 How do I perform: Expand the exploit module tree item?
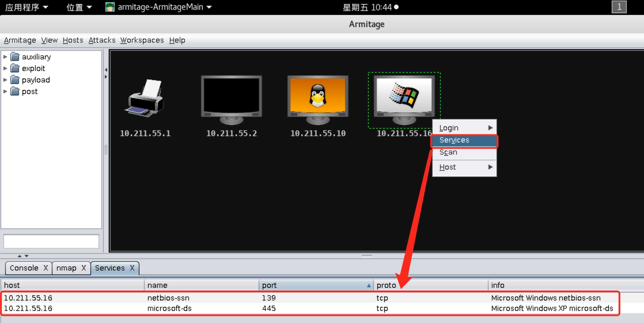(x=5, y=68)
